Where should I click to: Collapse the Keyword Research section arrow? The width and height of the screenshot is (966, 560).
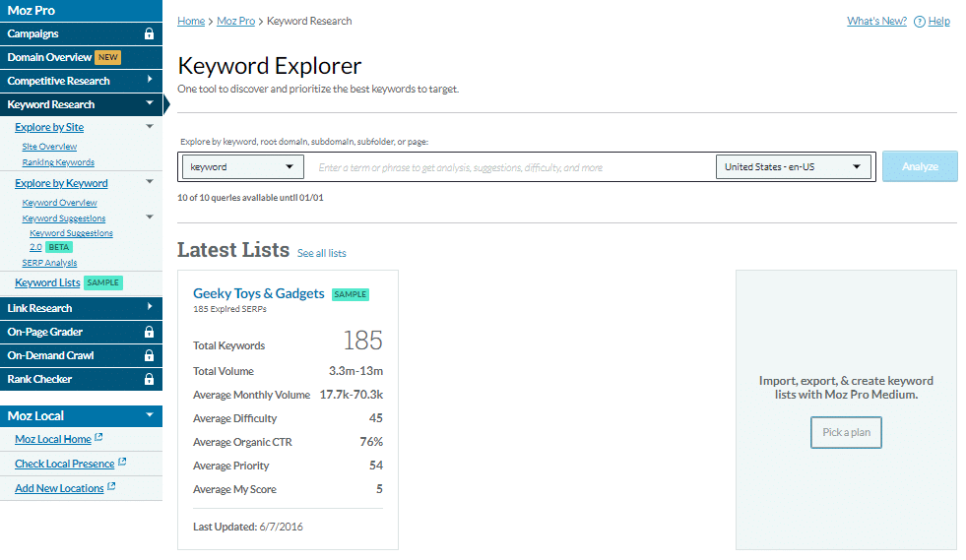coord(149,103)
